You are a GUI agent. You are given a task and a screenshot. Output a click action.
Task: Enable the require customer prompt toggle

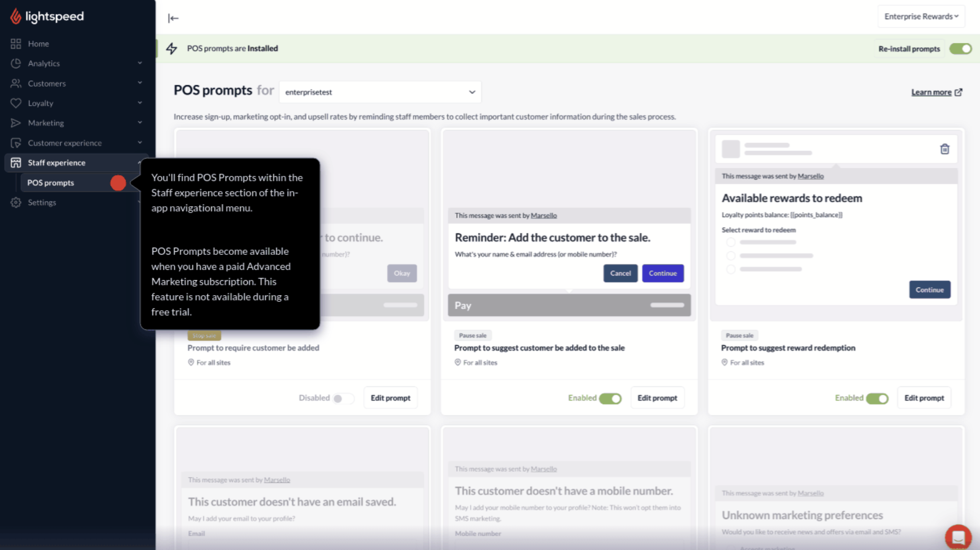tap(343, 398)
